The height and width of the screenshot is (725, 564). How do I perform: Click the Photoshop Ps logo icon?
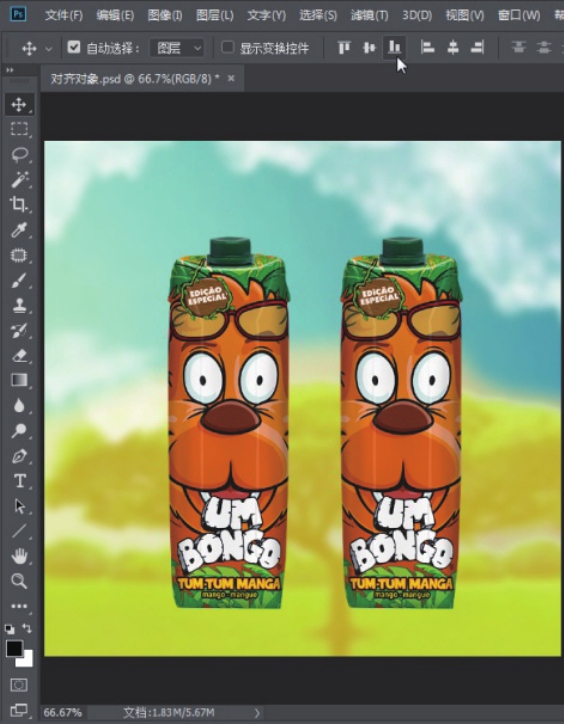(18, 14)
